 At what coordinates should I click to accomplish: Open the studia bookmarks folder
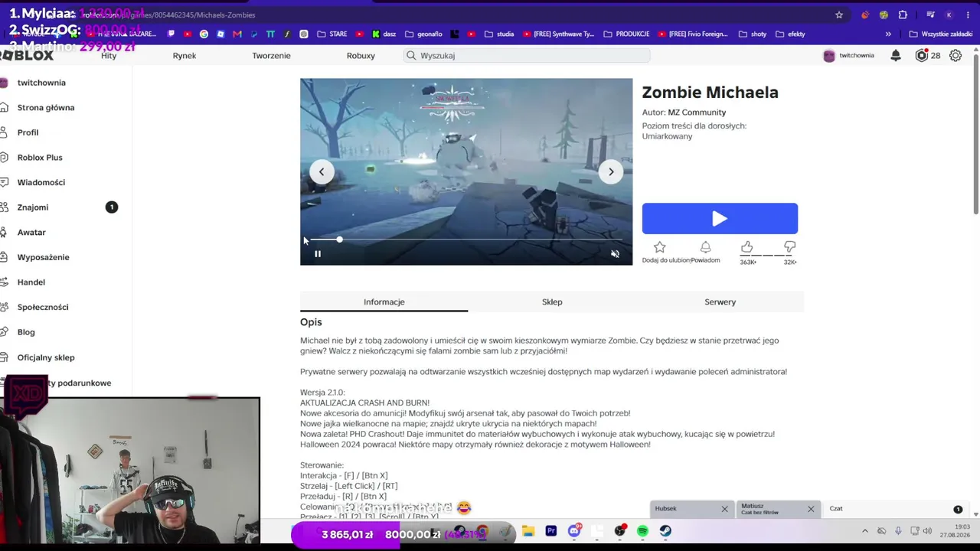point(499,34)
